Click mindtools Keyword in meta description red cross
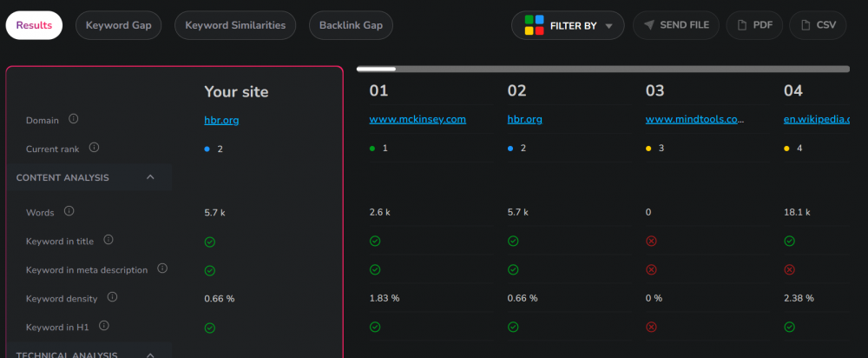Image resolution: width=868 pixels, height=358 pixels. click(652, 270)
